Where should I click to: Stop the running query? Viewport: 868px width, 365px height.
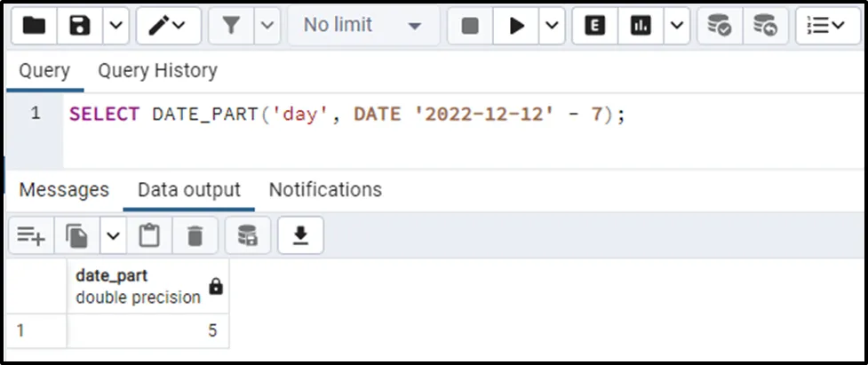pos(470,27)
